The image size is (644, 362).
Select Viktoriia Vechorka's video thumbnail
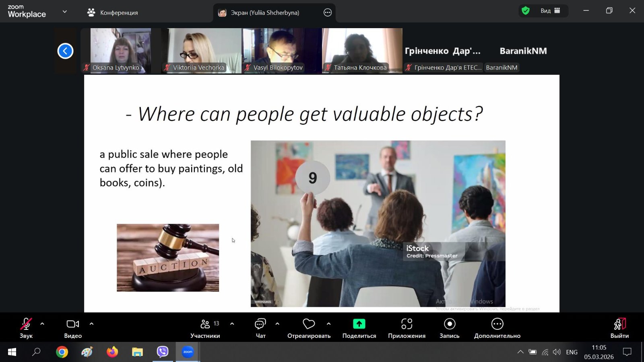[x=201, y=50]
